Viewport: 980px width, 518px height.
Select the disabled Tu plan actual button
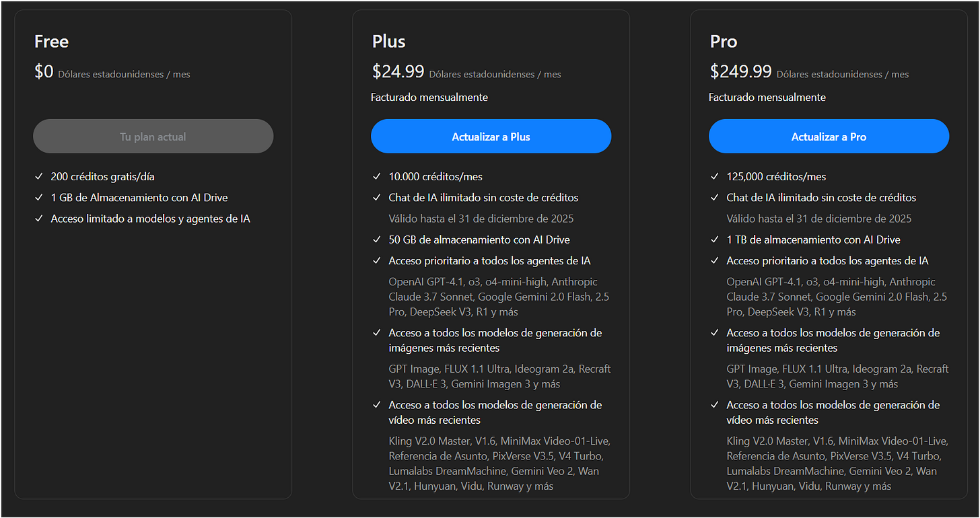pos(153,137)
